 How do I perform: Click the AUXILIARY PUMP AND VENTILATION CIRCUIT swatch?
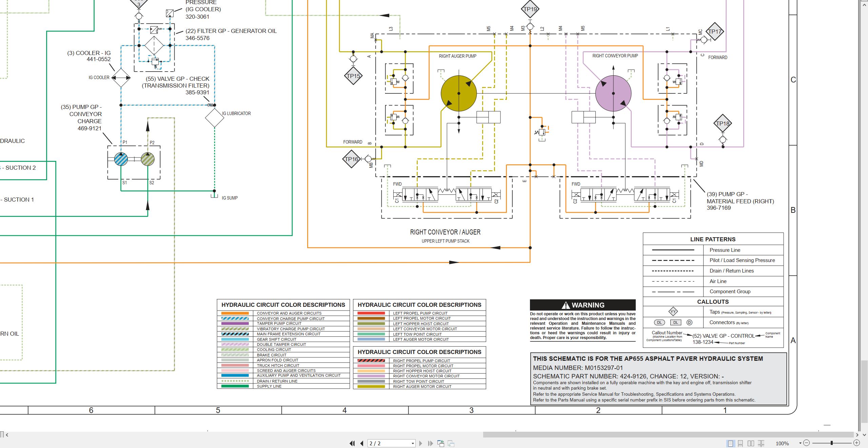(235, 375)
